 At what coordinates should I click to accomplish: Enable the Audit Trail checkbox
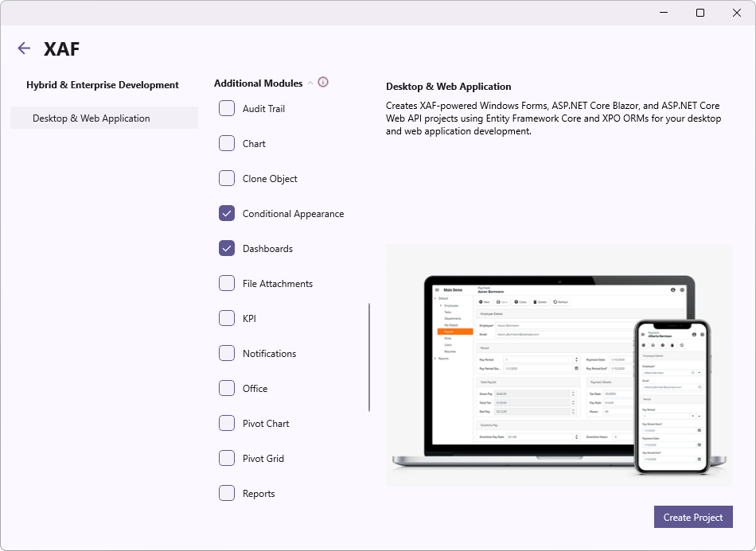click(227, 109)
